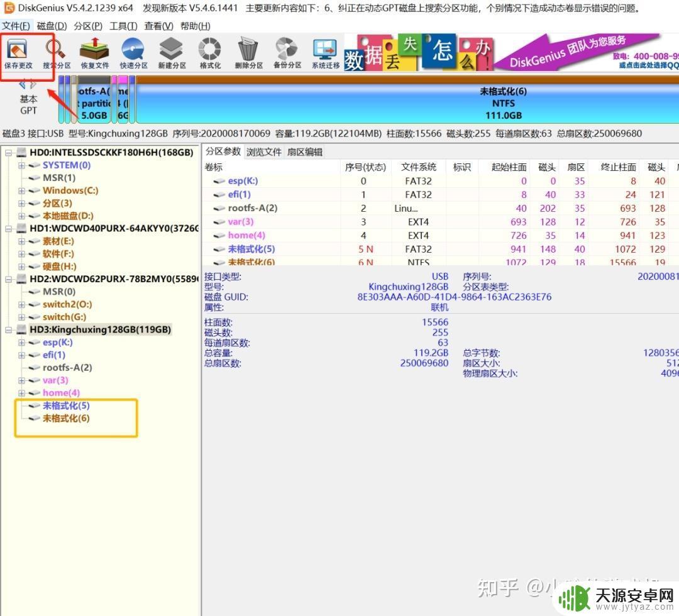Image resolution: width=679 pixels, height=616 pixels.
Task: Select the var(3) EXT4 row in the table
Action: tap(439, 222)
